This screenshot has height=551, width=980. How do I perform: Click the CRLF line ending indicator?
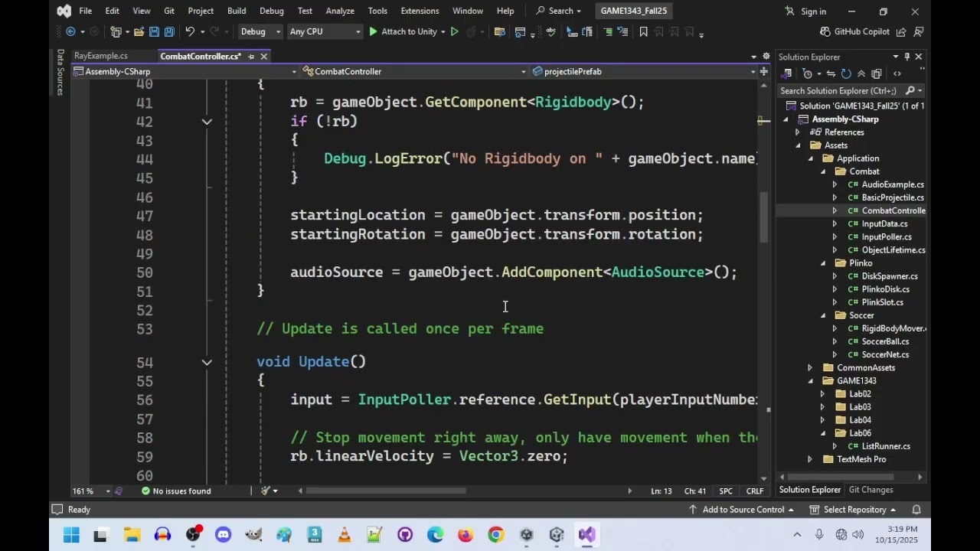(755, 491)
